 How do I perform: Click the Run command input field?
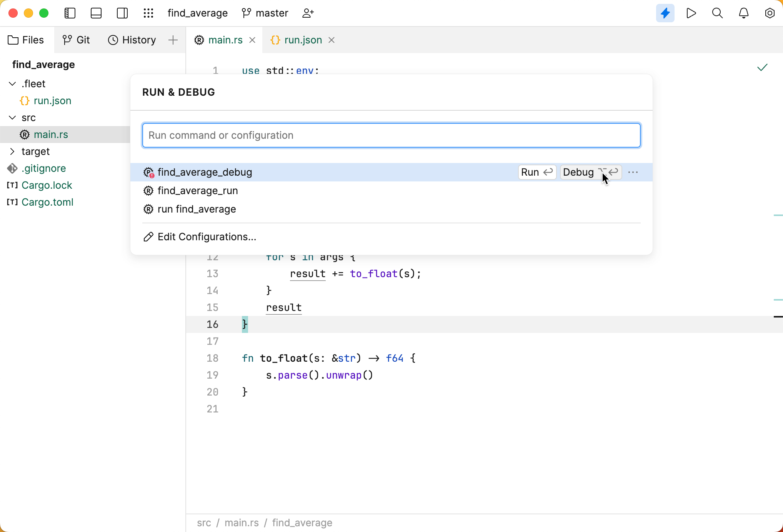pos(391,135)
